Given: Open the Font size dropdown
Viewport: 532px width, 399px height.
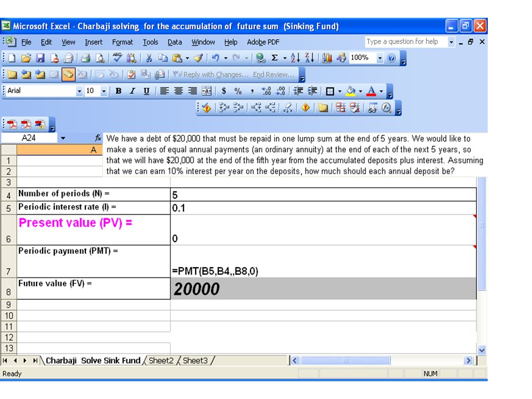Looking at the screenshot, I should coord(104,91).
